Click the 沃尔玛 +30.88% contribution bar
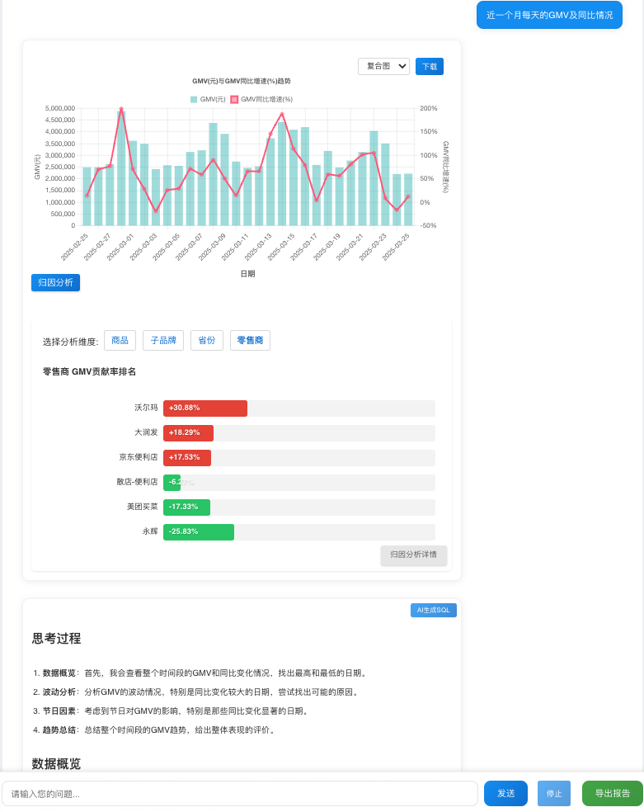This screenshot has width=644, height=812. 205,408
